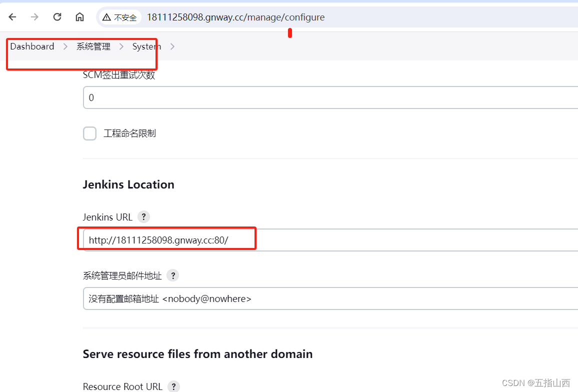Reload the page with the refresh icon
Screen dimensions: 578x392
click(x=57, y=17)
